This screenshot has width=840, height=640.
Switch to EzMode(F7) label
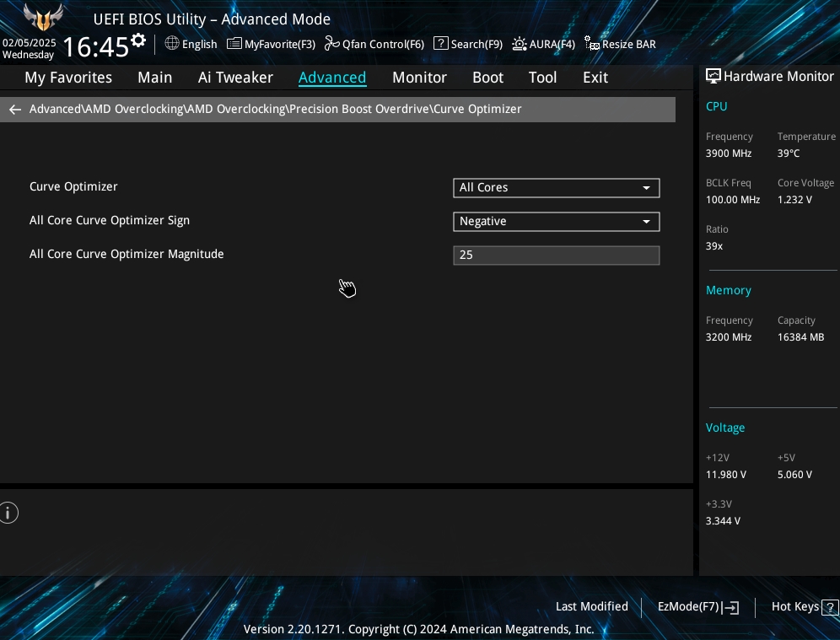[688, 607]
